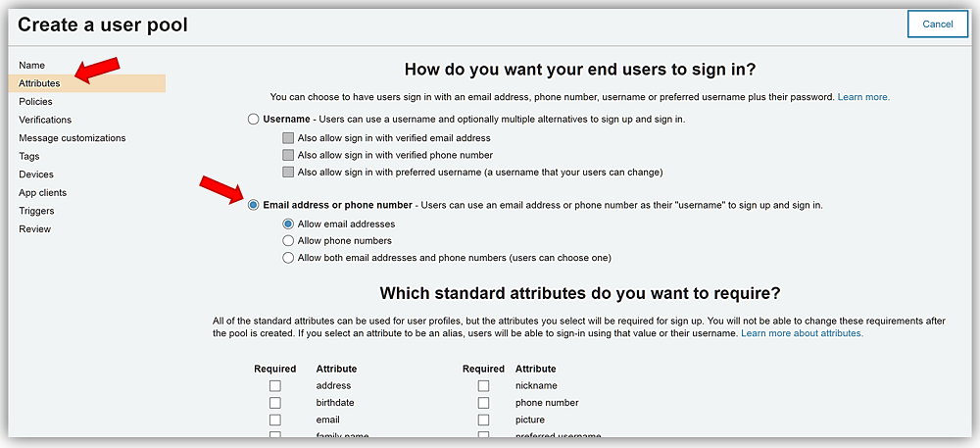This screenshot has height=448, width=980.
Task: Select the Username sign-in radio button
Action: pos(254,119)
